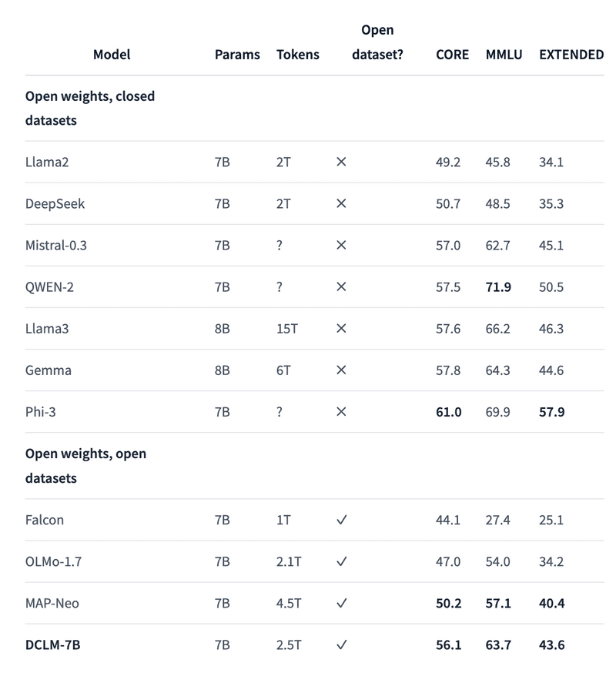Viewport: 616px width, 683px height.
Task: Click the checkmark in the MAP-Neo row
Action: (342, 604)
